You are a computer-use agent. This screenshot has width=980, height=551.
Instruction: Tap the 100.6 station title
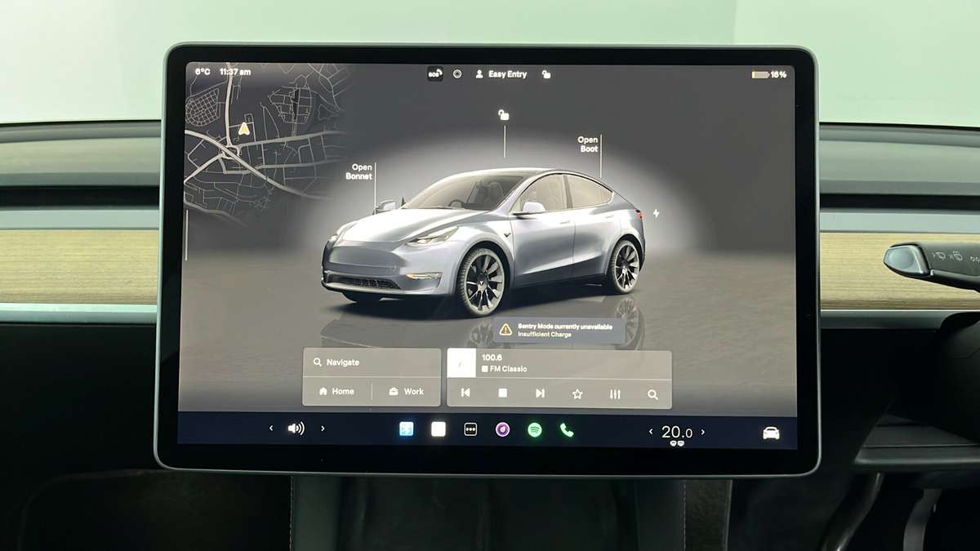(x=492, y=358)
